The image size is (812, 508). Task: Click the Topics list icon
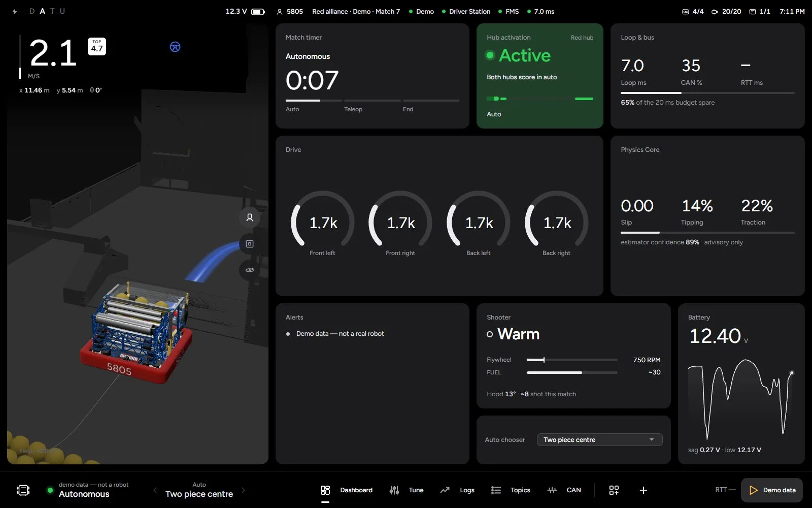[x=496, y=490]
